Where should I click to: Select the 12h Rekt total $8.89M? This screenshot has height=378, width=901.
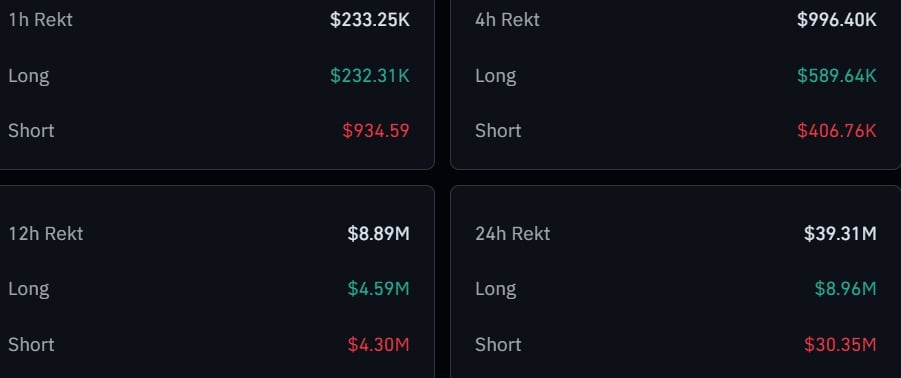coord(379,234)
